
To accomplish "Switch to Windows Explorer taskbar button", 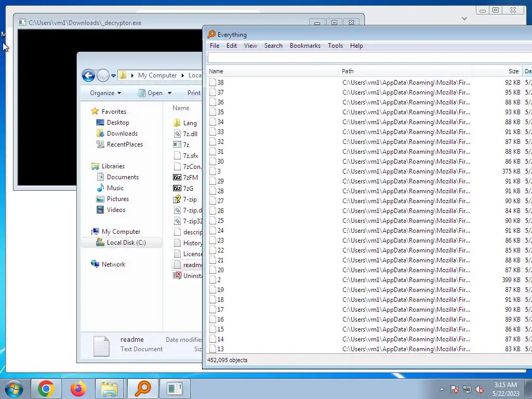I will pos(110,389).
